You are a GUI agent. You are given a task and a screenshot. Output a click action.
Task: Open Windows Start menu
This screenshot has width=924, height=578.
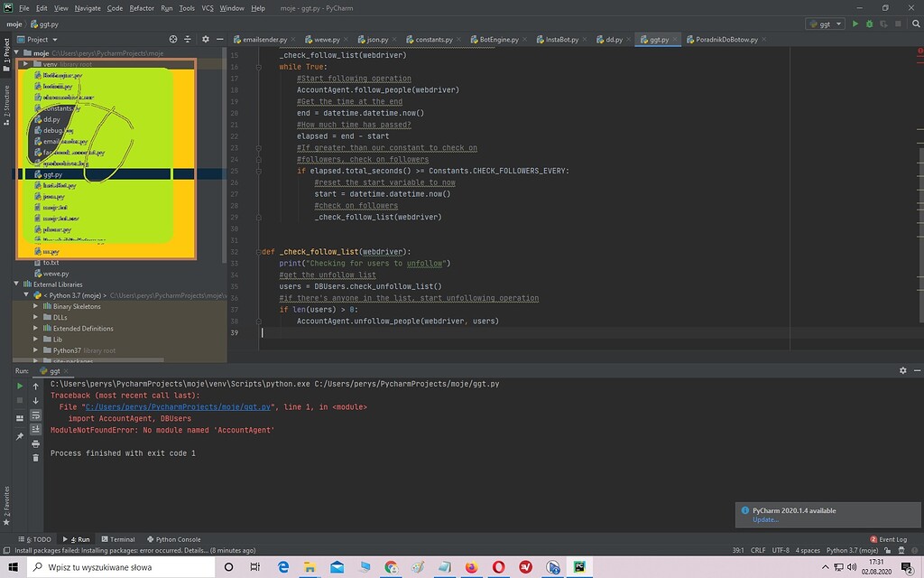tap(13, 567)
